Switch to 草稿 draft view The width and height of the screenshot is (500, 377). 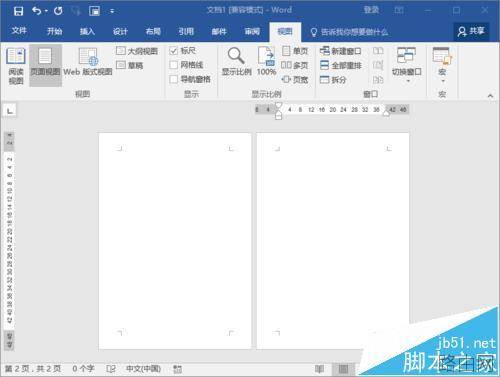tap(130, 65)
